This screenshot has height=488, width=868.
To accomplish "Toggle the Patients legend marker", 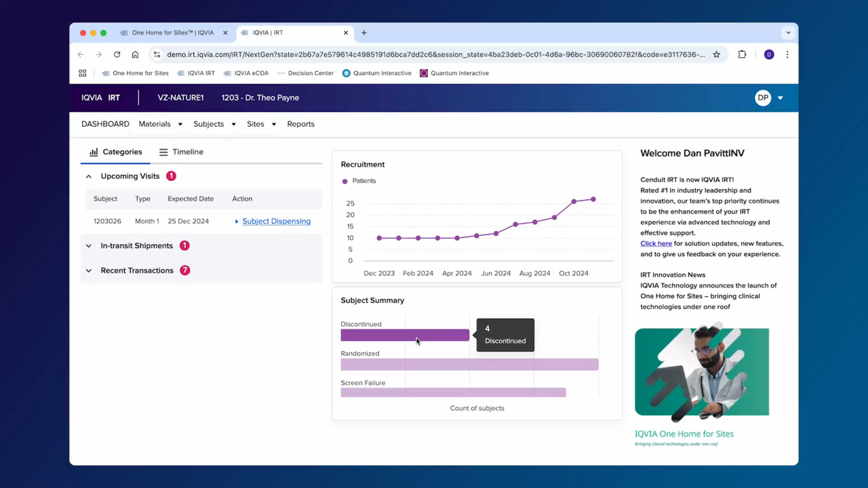I will pos(345,181).
